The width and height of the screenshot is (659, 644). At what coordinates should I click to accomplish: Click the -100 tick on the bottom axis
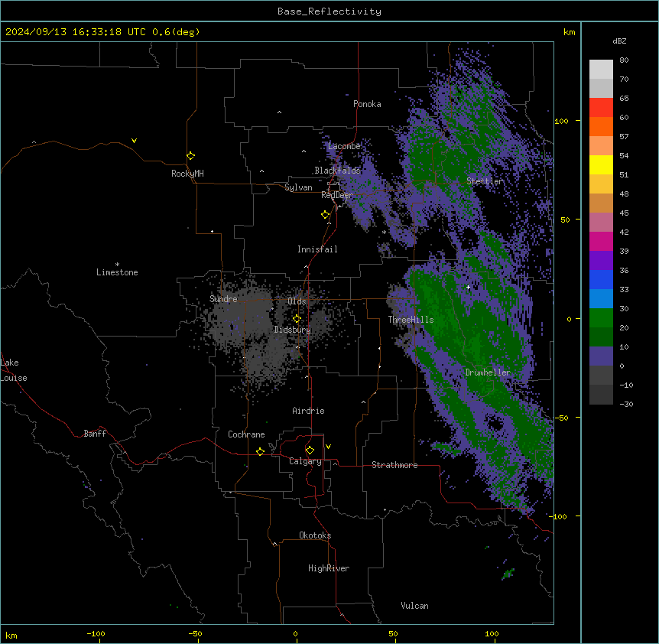(96, 633)
